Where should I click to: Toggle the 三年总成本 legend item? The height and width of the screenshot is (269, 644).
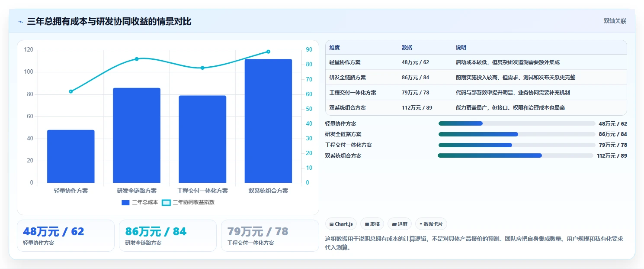[x=140, y=202]
